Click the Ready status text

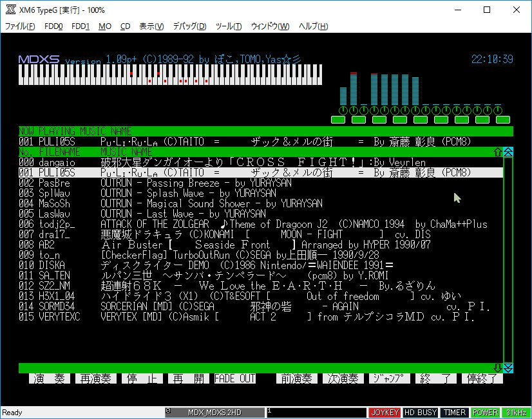pyautogui.click(x=12, y=412)
